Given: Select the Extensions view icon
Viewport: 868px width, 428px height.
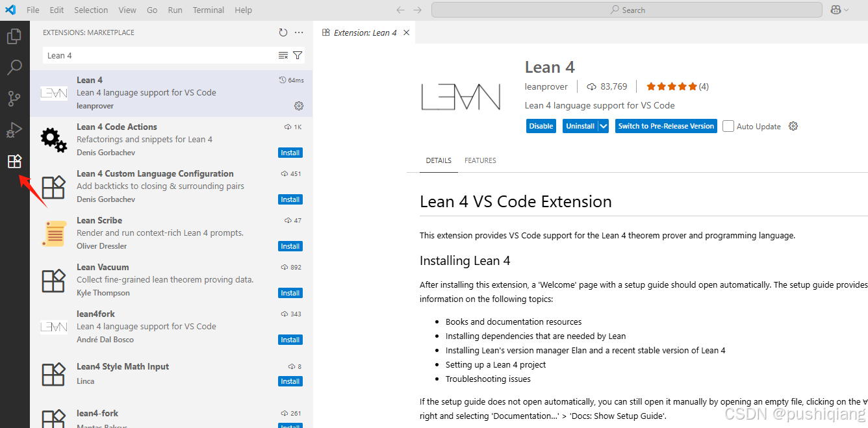Looking at the screenshot, I should 14,161.
